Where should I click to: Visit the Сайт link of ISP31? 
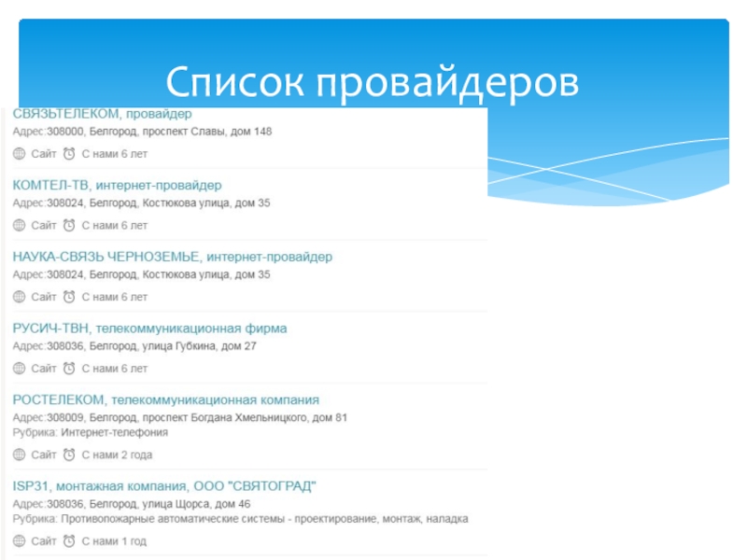[44, 541]
